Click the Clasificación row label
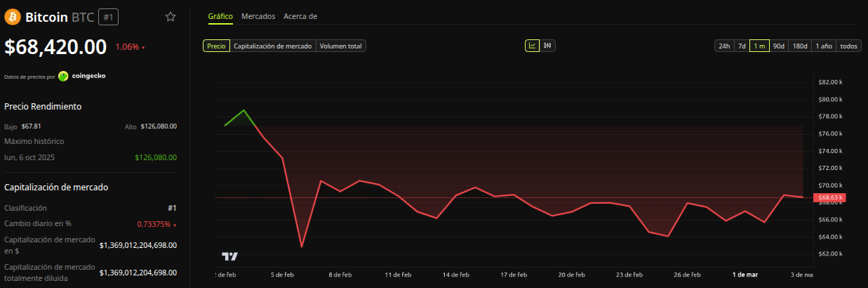 [25, 208]
